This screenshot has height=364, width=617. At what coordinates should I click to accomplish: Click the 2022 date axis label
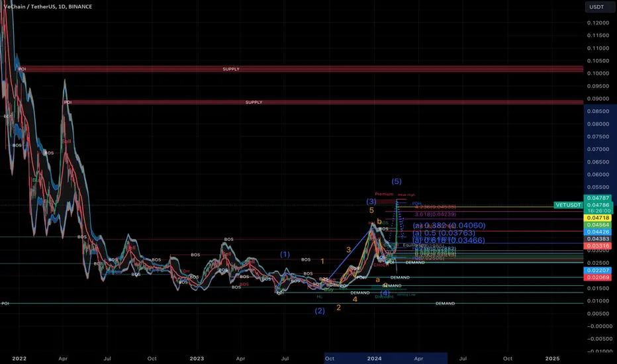(19, 359)
